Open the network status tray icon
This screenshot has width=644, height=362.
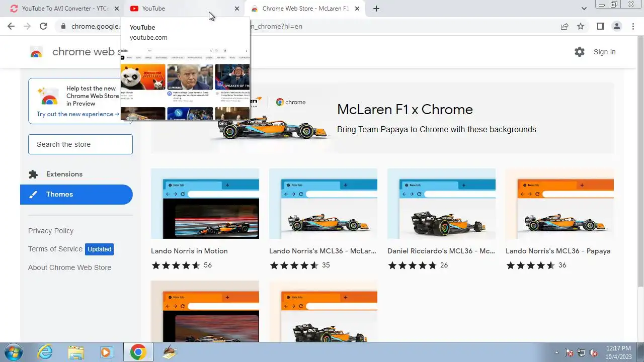(581, 352)
